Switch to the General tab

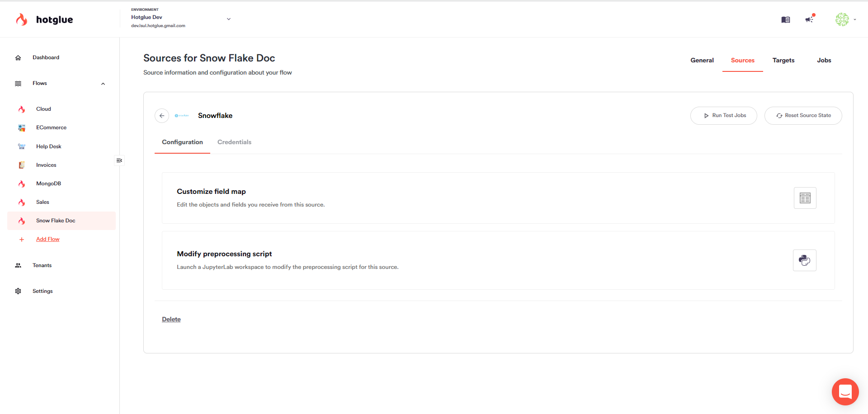point(702,60)
